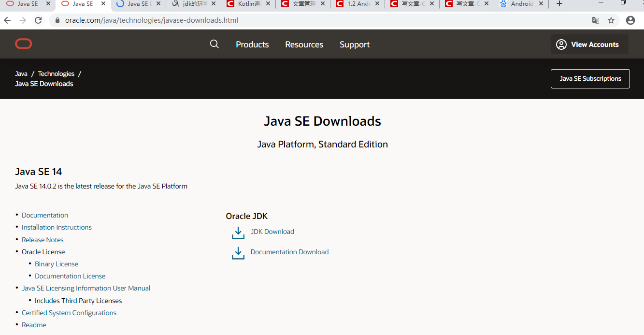Image resolution: width=644 pixels, height=335 pixels.
Task: Click the browser forward arrow
Action: [x=23, y=20]
